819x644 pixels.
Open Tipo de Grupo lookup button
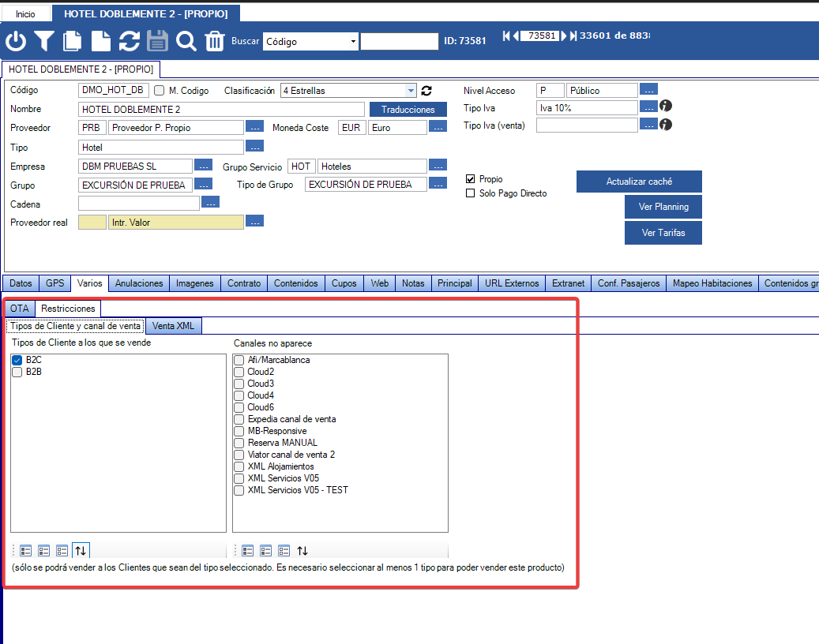pyautogui.click(x=438, y=183)
